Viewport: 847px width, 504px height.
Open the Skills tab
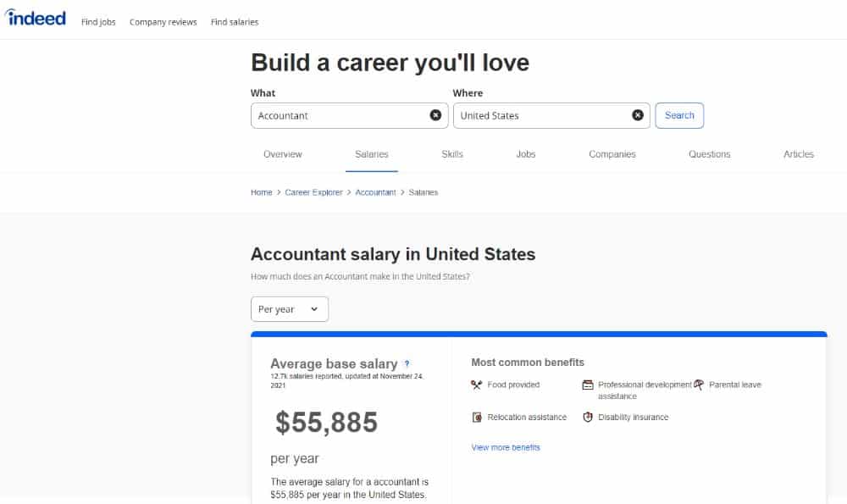452,154
